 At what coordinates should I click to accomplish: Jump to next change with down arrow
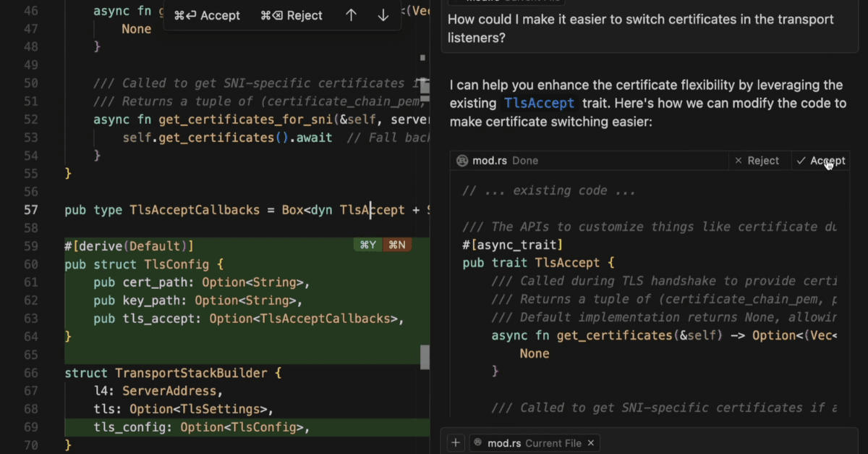383,15
